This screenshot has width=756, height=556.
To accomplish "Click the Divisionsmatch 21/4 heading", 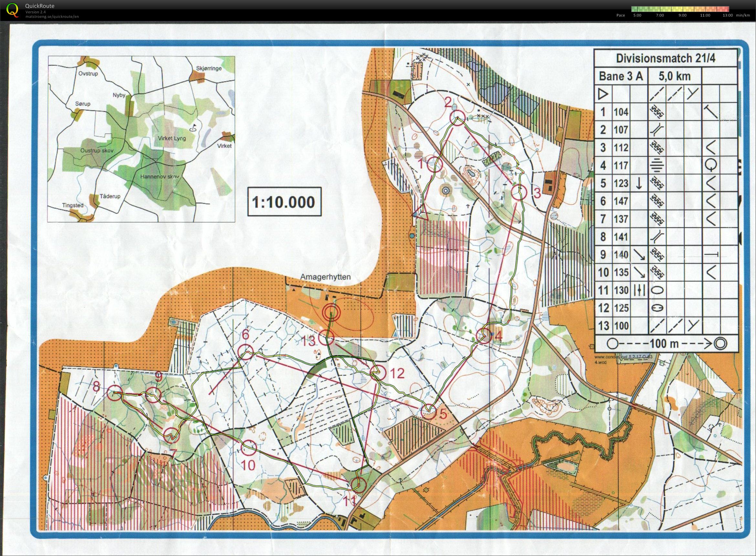I will pos(665,59).
